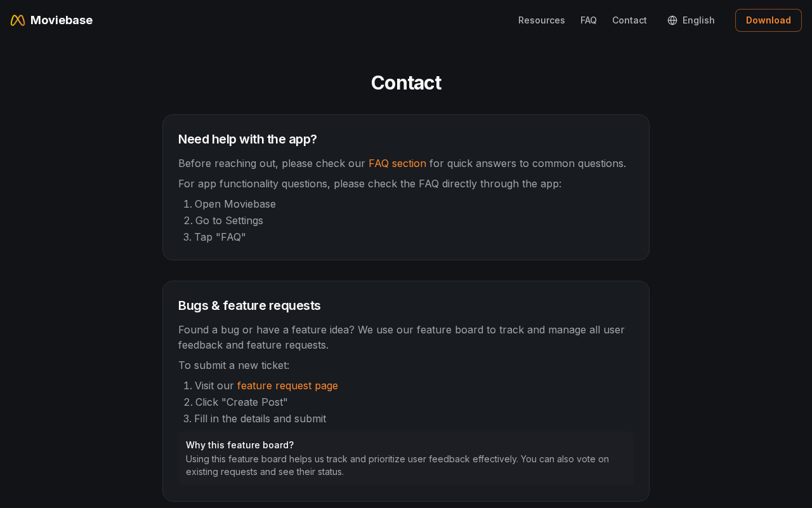Click the "Open Moviebase" list step
This screenshot has width=812, height=508.
click(x=235, y=204)
